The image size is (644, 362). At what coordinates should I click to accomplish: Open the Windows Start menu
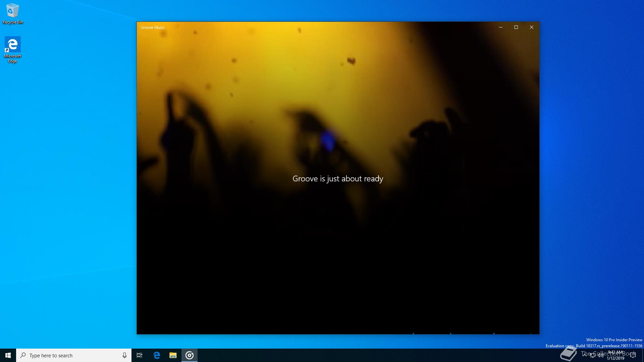pos(8,355)
